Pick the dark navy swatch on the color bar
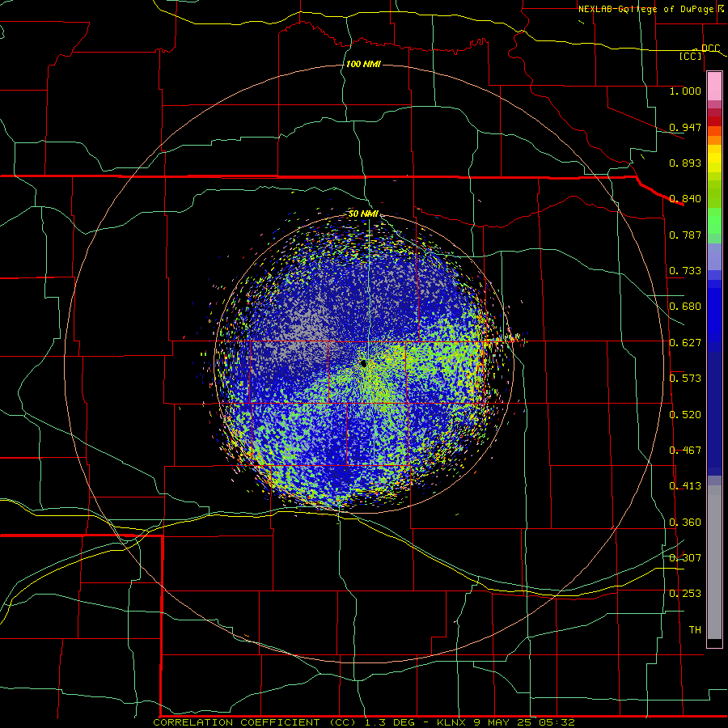 click(714, 413)
